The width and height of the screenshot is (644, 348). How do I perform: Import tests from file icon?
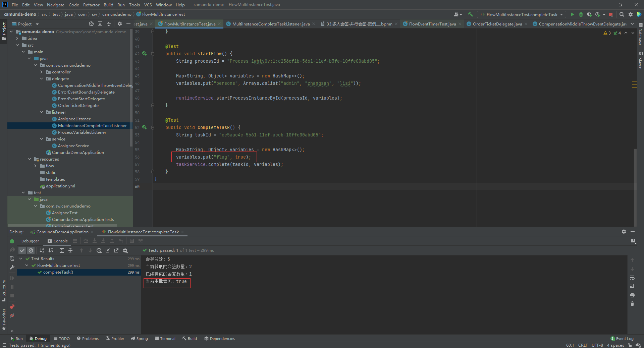coord(108,250)
